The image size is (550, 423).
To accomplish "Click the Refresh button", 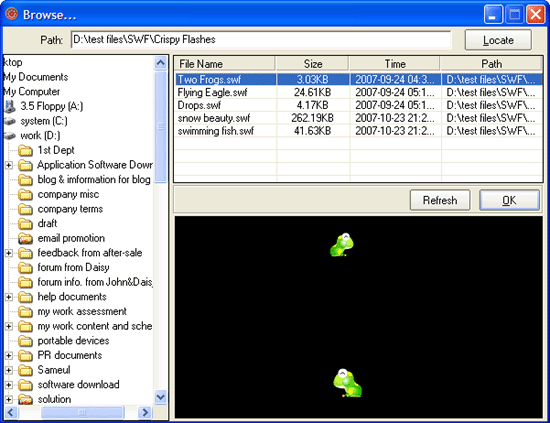I will (440, 200).
